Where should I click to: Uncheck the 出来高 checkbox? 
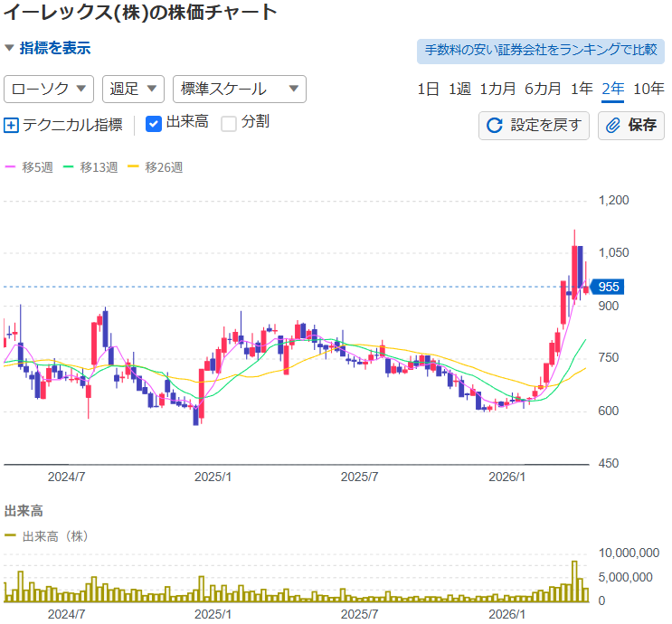(154, 123)
